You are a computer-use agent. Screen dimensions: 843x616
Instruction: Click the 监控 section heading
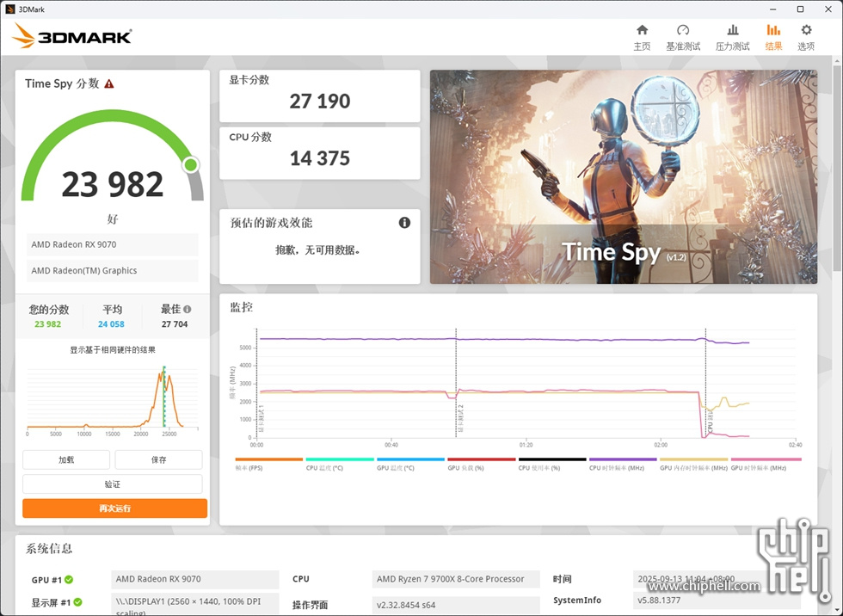coord(242,307)
